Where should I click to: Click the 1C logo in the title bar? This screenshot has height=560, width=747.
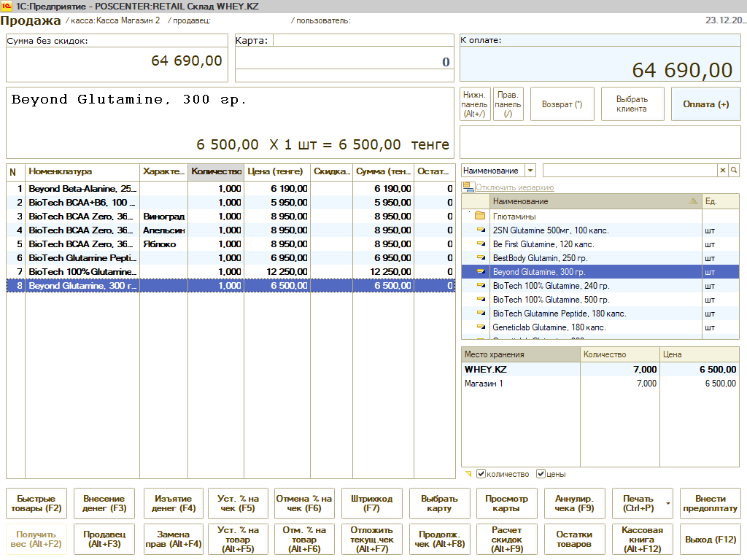pyautogui.click(x=7, y=6)
